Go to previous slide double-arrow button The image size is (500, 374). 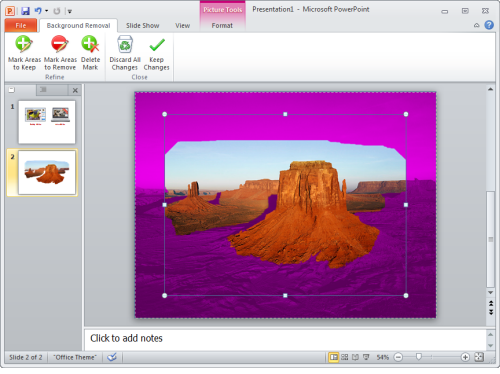tap(490, 303)
